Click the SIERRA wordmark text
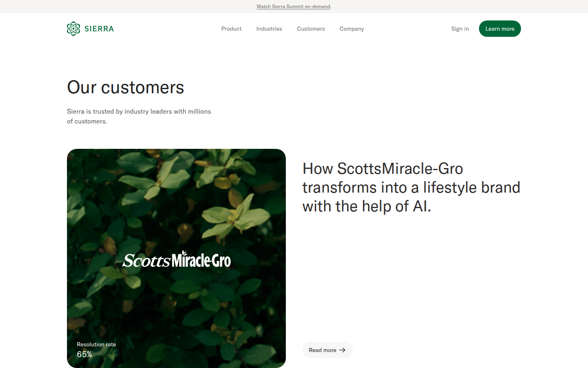 click(x=99, y=29)
